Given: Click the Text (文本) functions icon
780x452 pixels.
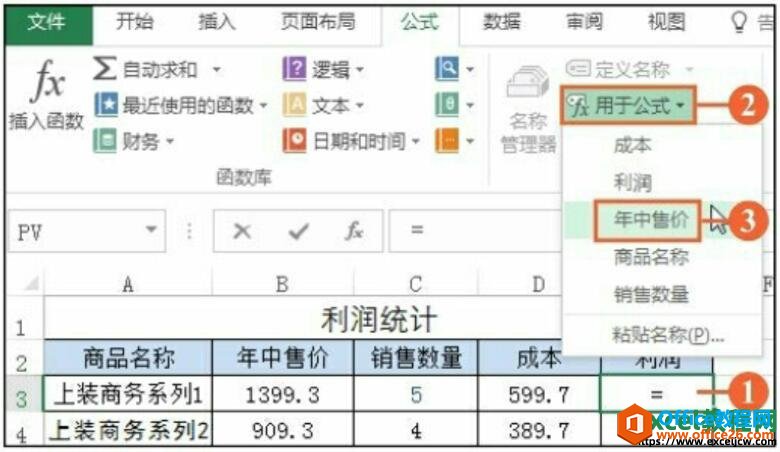Looking at the screenshot, I should tap(294, 104).
